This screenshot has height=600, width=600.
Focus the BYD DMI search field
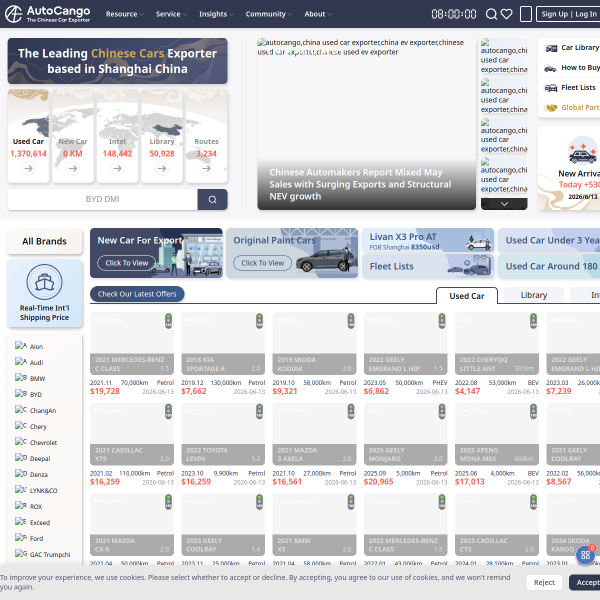(103, 199)
